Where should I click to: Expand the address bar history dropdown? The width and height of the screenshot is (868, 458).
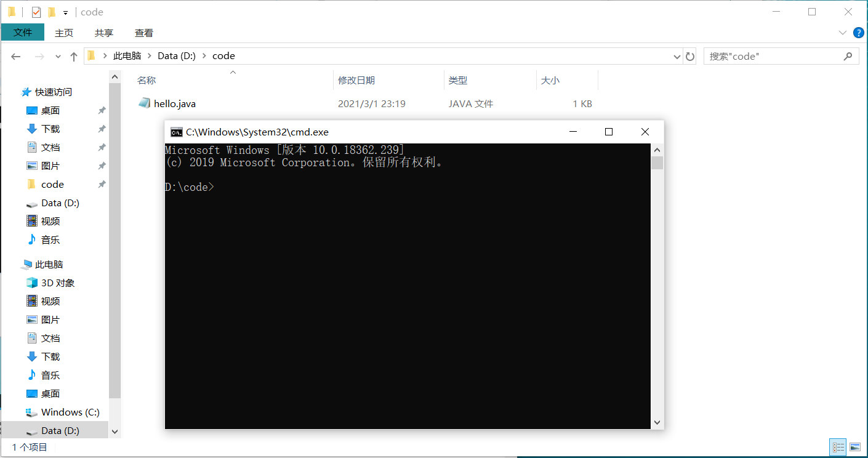point(677,56)
